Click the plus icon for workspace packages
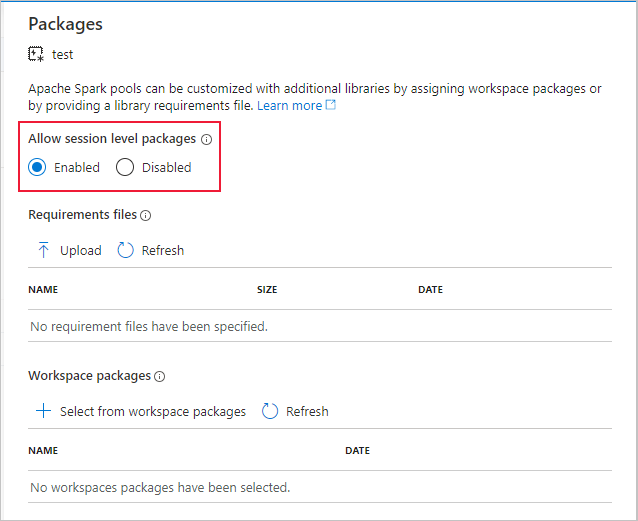 pos(43,411)
